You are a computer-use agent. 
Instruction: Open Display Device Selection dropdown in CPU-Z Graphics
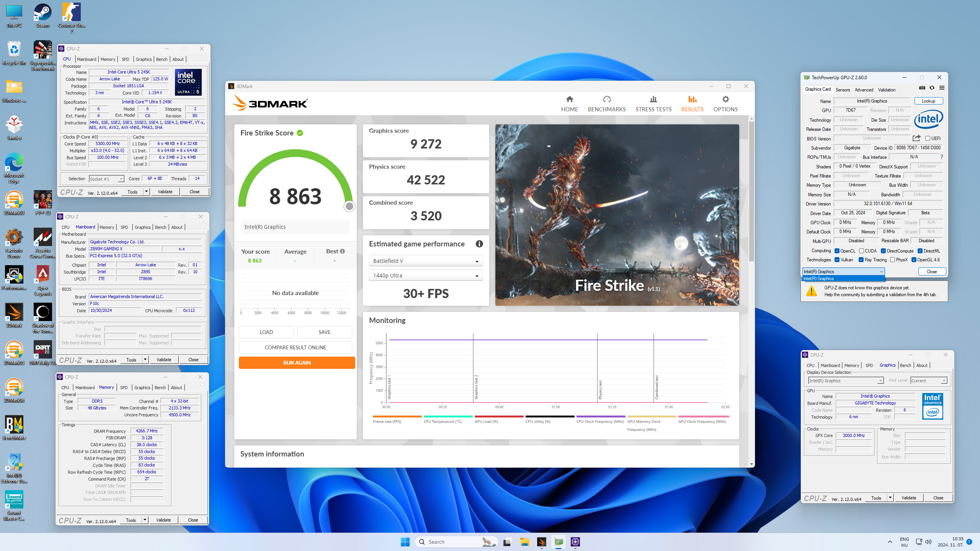pos(846,381)
